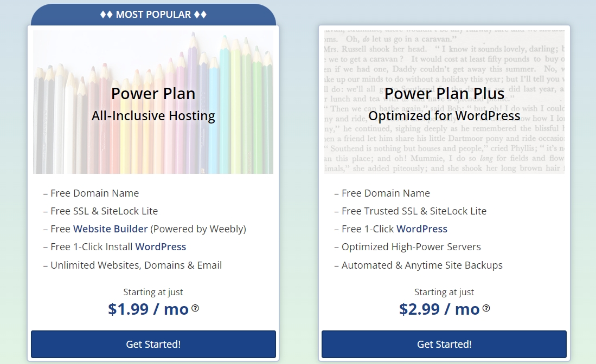The image size is (596, 364).
Task: Select the Power Plan card title
Action: coord(153,93)
